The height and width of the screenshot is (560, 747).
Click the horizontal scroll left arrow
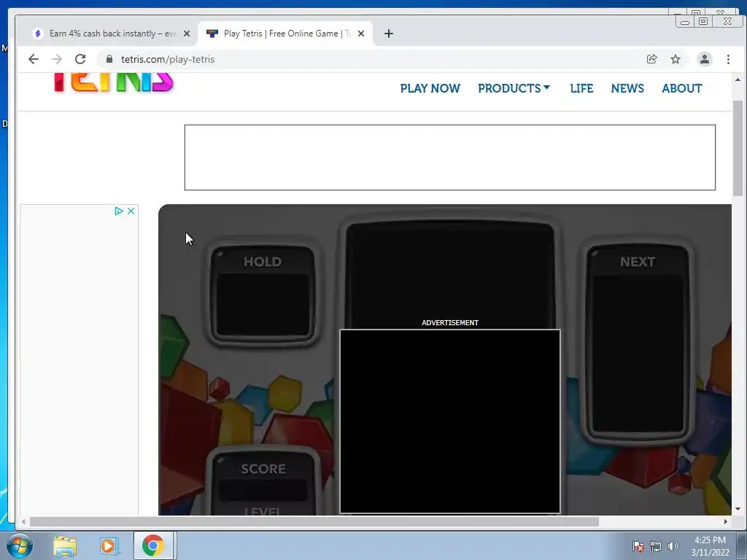[x=23, y=521]
